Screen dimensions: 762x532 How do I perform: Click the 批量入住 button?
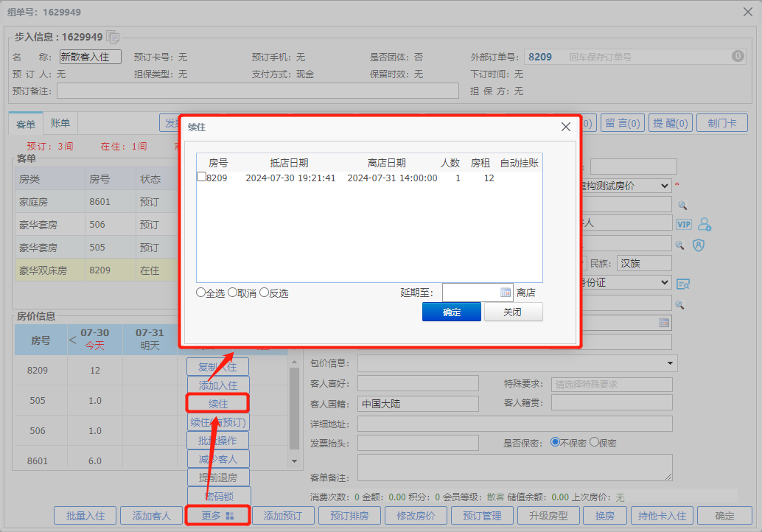coord(85,516)
